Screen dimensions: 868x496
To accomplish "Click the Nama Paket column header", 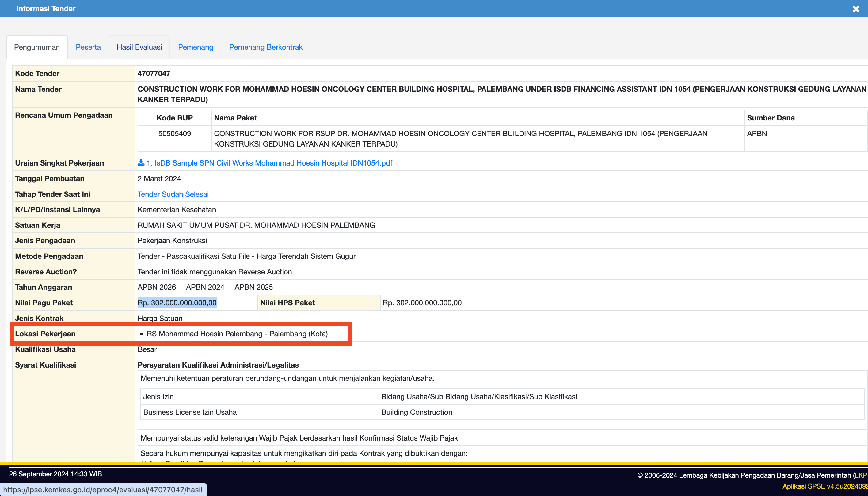I will (x=235, y=118).
